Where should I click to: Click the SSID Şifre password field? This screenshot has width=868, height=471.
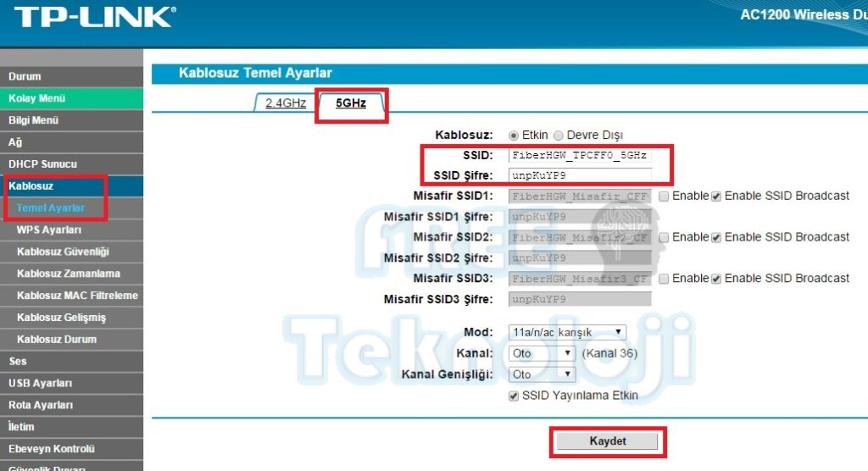pos(580,175)
